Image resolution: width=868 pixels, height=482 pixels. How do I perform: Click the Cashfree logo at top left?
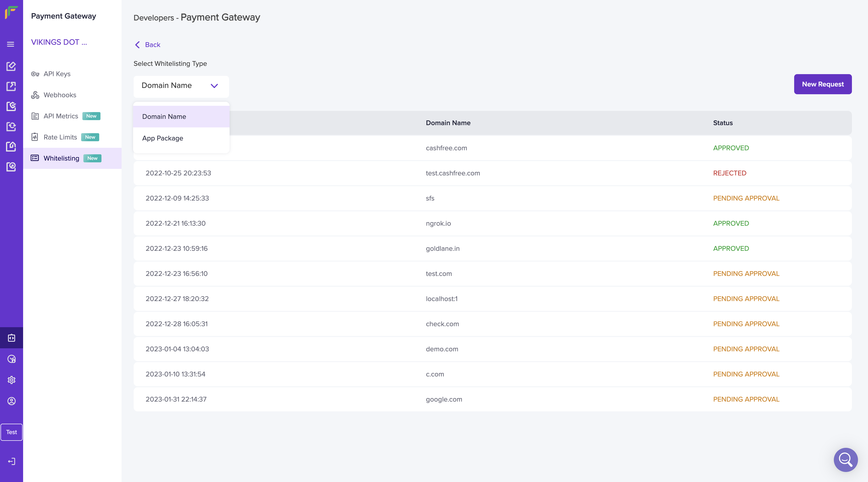tap(11, 13)
